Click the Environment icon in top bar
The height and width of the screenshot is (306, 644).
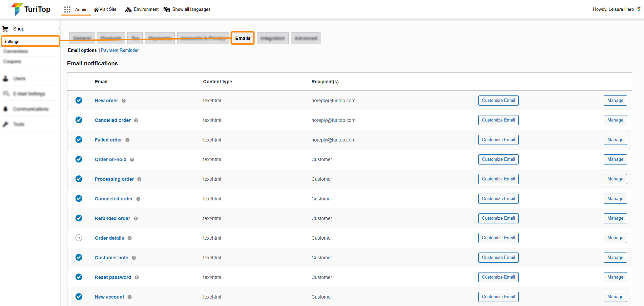128,9
